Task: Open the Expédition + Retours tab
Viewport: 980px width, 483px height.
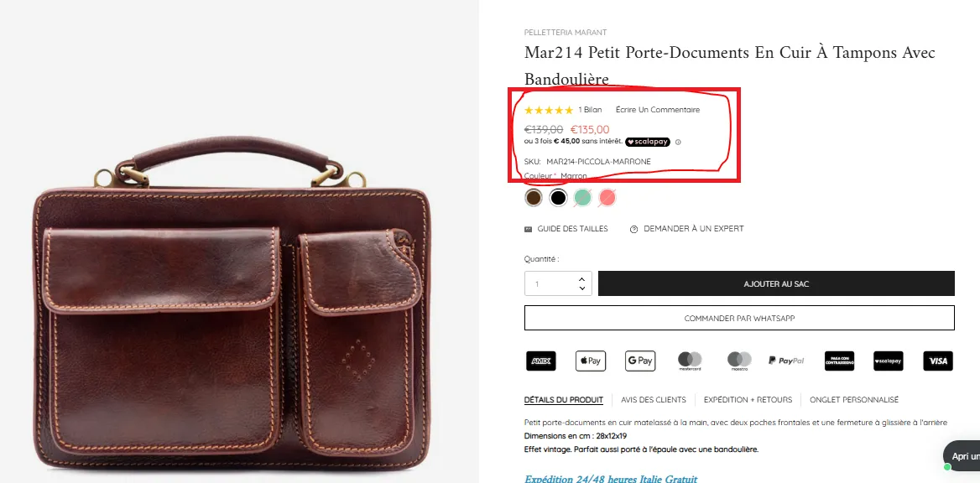Action: 748,400
